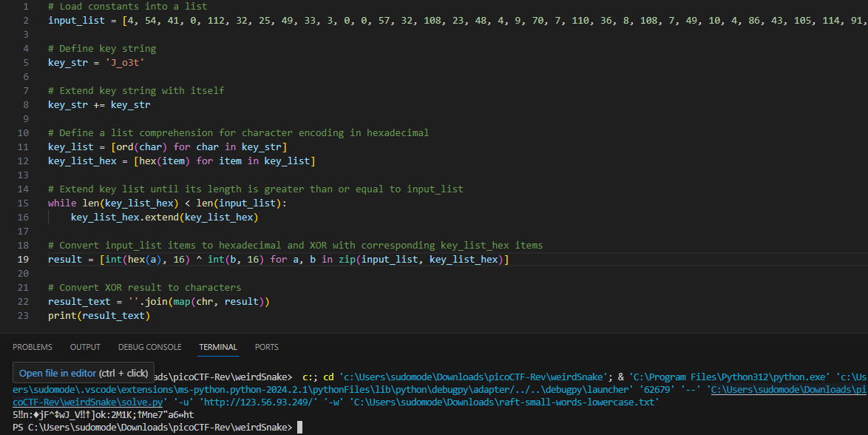Viewport: 868px width, 435px height.
Task: Click line number 2 in the gutter
Action: point(25,20)
